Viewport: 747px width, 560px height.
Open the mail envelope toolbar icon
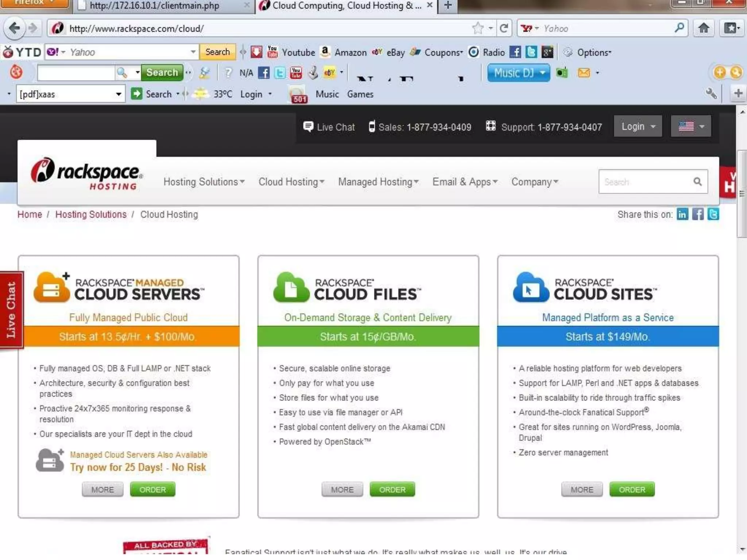point(584,73)
